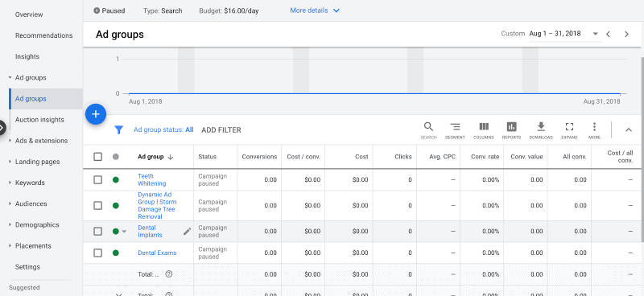Collapse the chart with the up chevron
The width and height of the screenshot is (644, 296).
coord(629,129)
